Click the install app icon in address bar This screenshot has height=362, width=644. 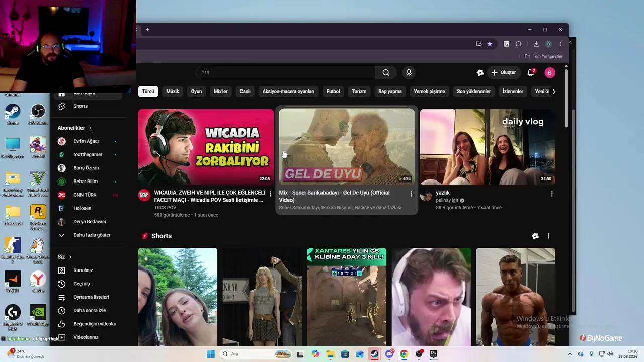479,44
